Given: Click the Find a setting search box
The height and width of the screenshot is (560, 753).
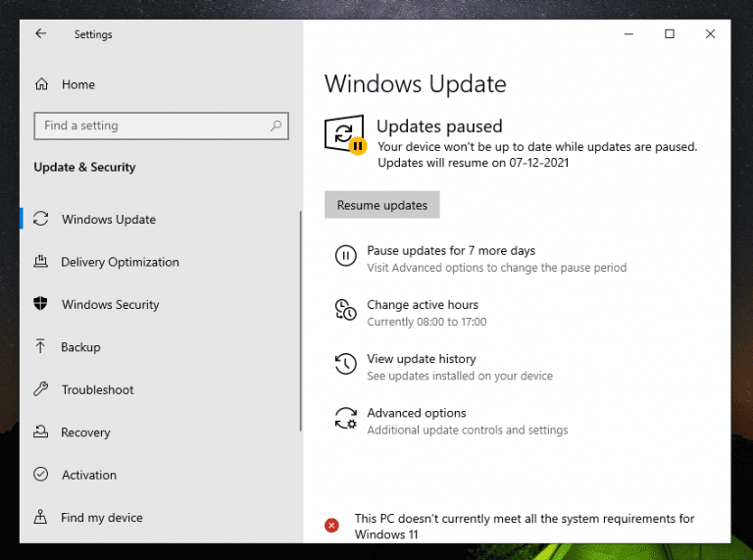Looking at the screenshot, I should click(x=152, y=126).
